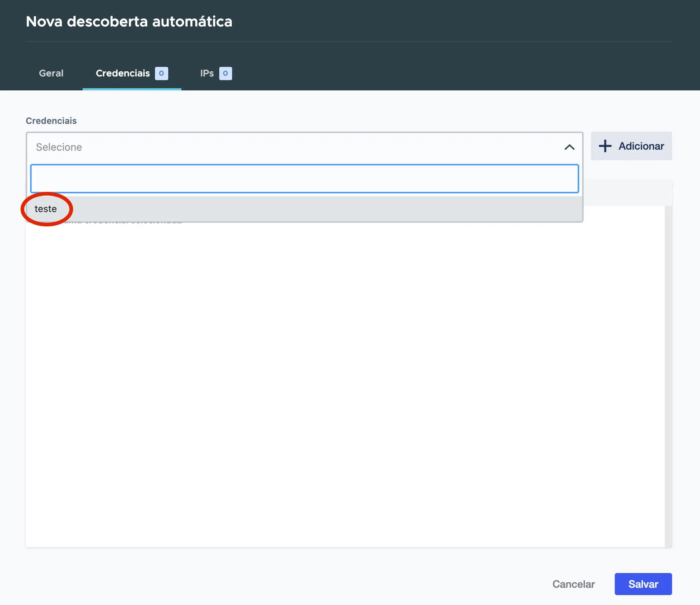This screenshot has height=605, width=700.
Task: Click the credentials list vertical scrollbar
Action: coord(668,376)
